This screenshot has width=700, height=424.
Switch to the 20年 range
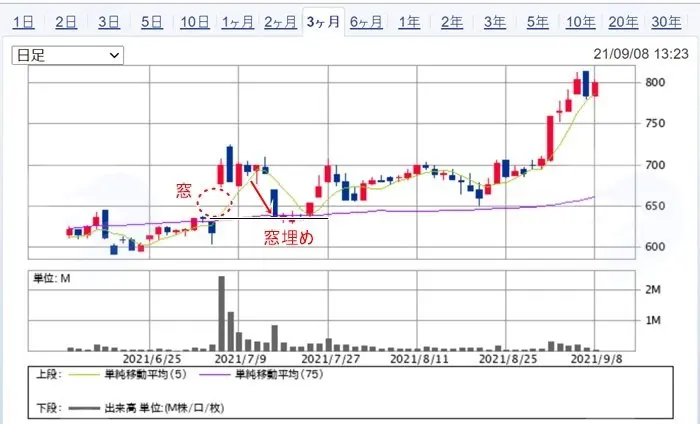click(623, 22)
